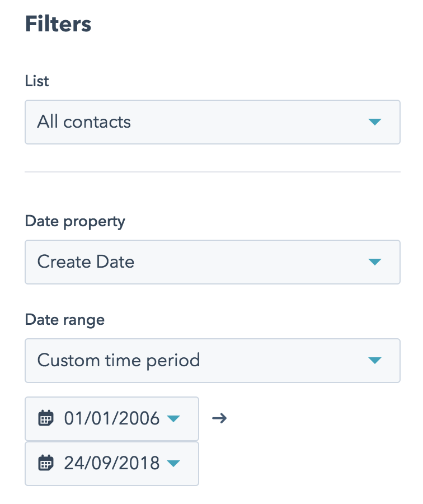This screenshot has height=504, width=423.
Task: Click the caret next to 24/09/2018
Action: pos(173,463)
